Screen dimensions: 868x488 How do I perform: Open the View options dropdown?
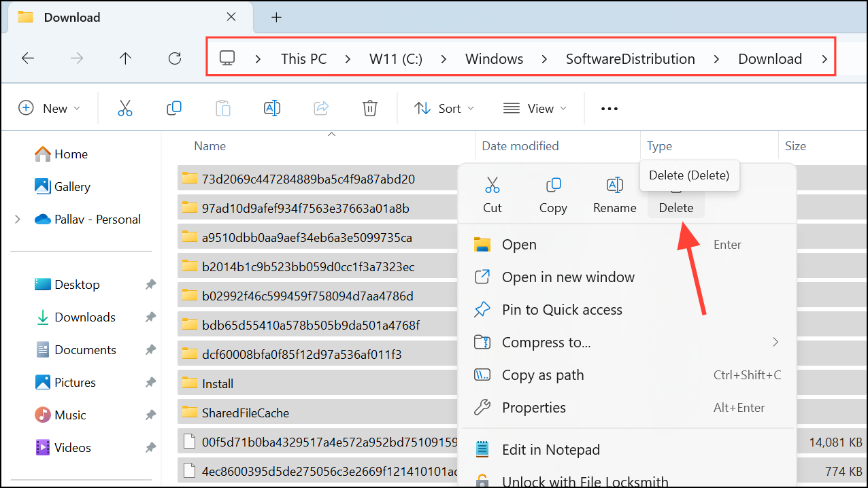click(x=535, y=107)
